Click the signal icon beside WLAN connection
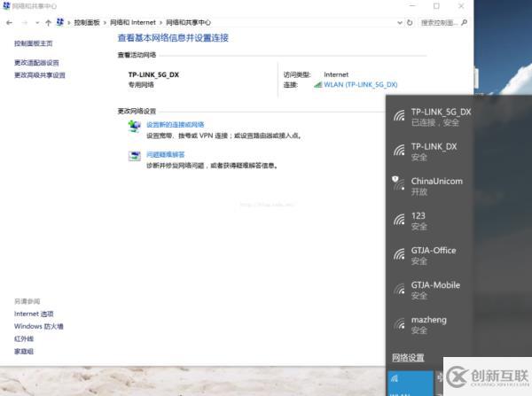Image resolution: width=532 pixels, height=396 pixels. pos(318,84)
